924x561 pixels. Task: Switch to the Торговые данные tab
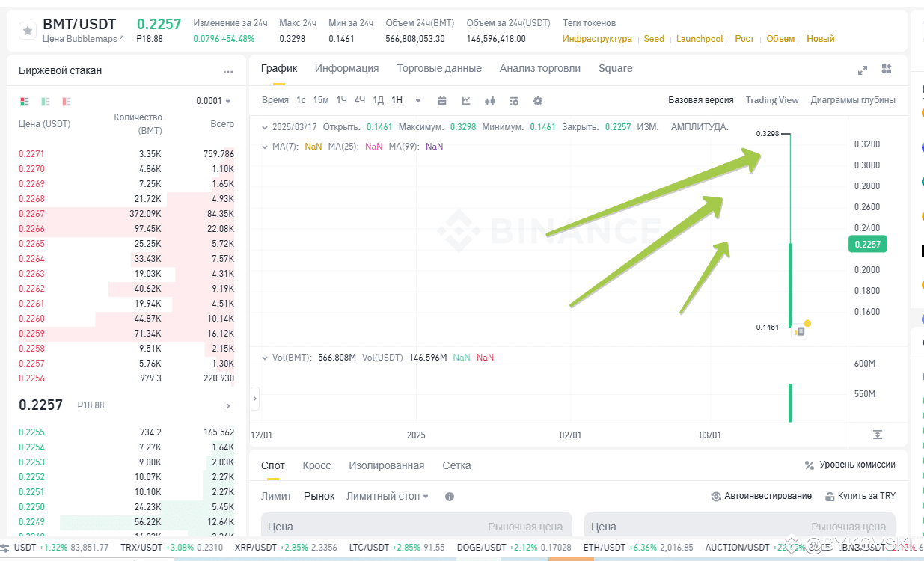click(x=439, y=67)
